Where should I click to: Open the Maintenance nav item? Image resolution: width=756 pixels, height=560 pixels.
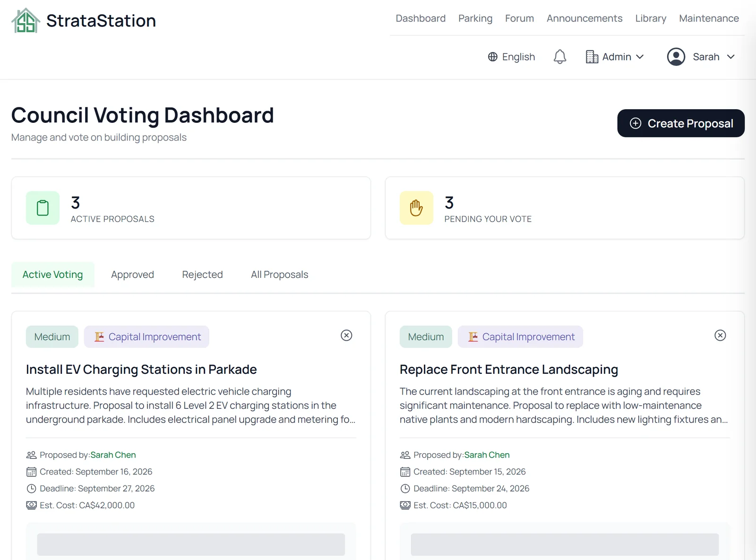(709, 18)
